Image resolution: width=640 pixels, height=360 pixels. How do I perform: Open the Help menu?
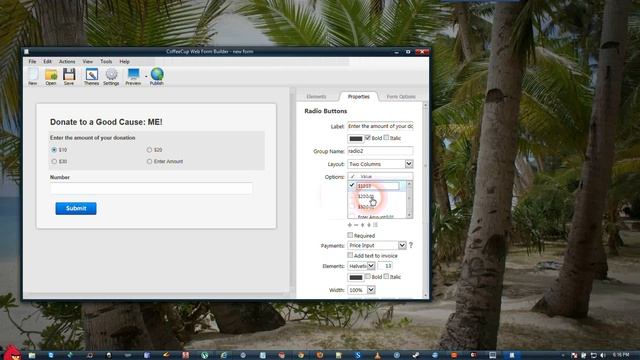click(x=124, y=62)
